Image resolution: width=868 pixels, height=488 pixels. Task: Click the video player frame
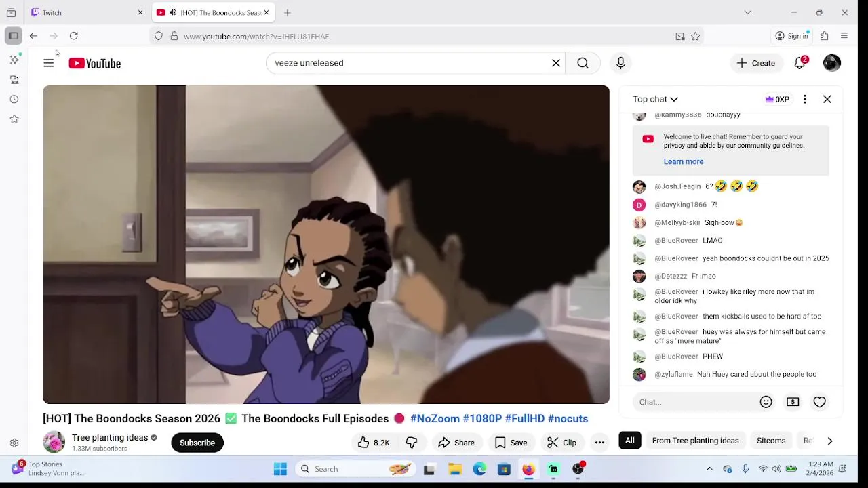(x=326, y=245)
